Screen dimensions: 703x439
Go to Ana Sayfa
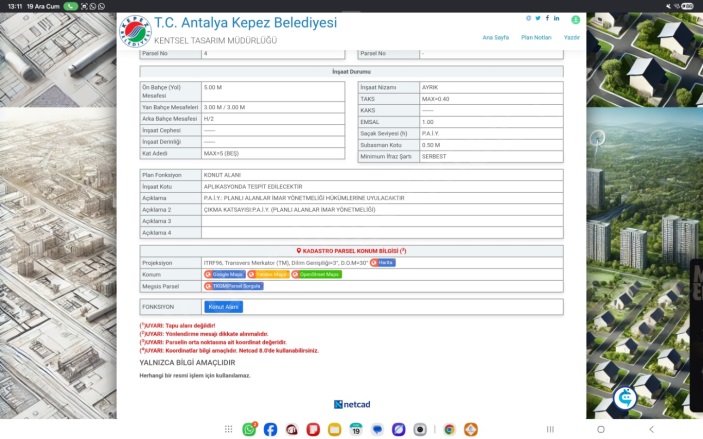click(x=496, y=37)
